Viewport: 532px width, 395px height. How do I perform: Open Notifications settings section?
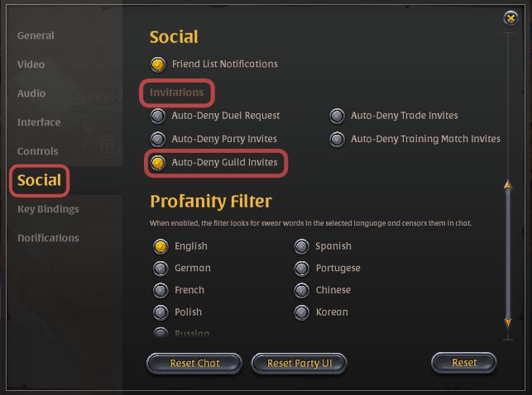[x=48, y=238]
